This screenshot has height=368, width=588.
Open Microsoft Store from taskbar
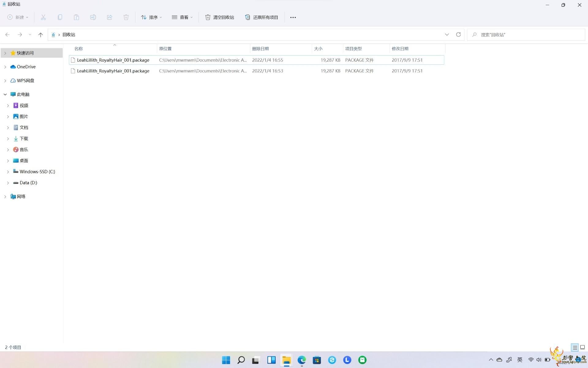[317, 360]
